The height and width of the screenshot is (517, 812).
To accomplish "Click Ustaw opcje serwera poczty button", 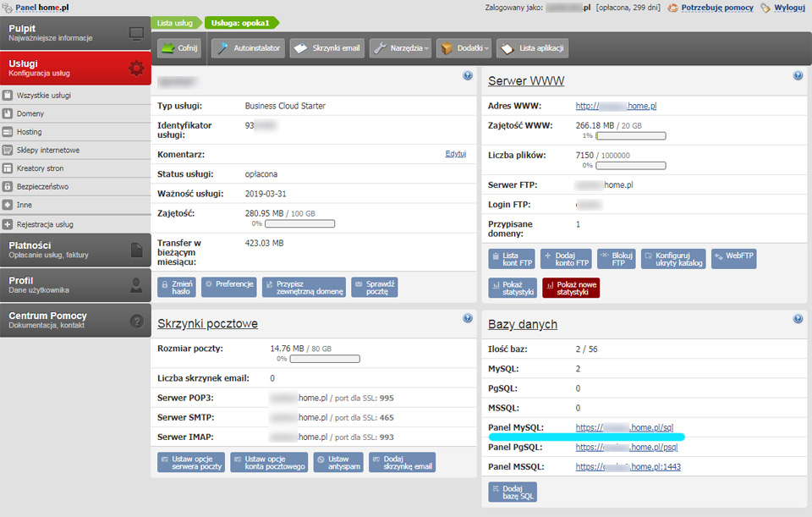I will point(191,463).
